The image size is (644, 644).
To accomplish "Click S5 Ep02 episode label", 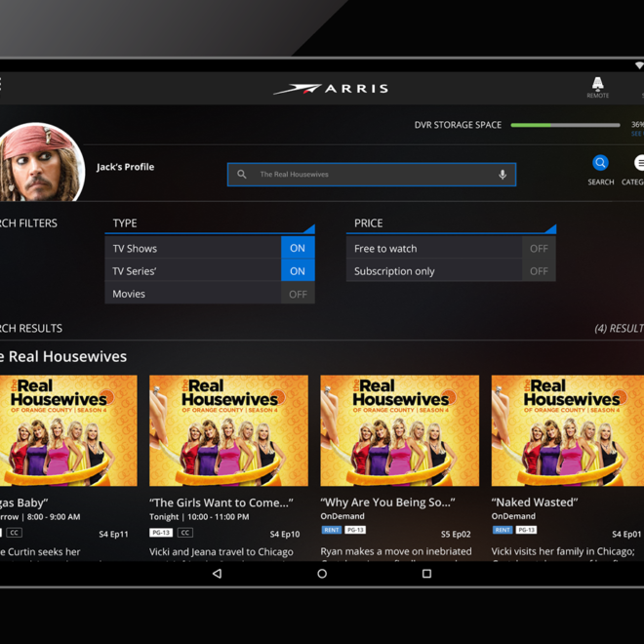I will [456, 534].
